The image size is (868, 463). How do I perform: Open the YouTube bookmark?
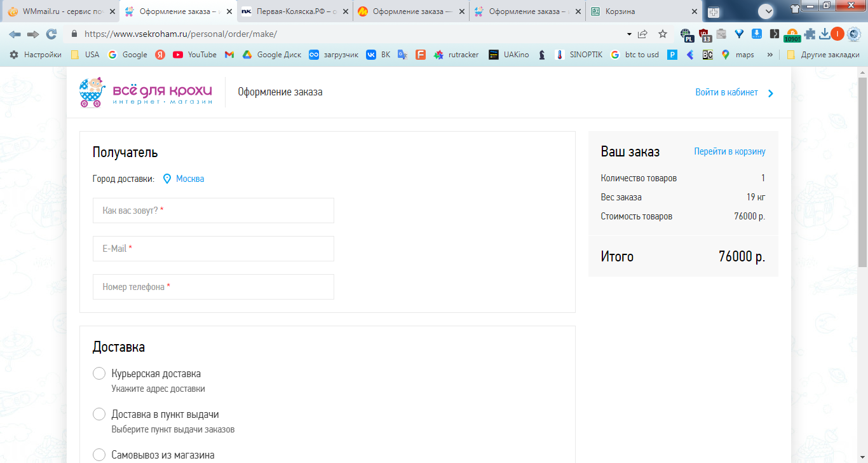(194, 55)
